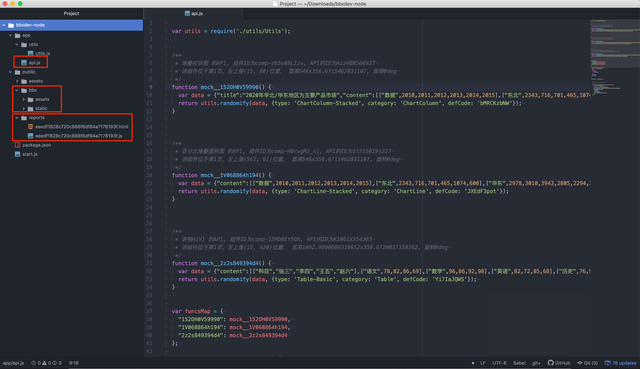Click the HTML file icon in reports
Image resolution: width=640 pixels, height=369 pixels.
[x=30, y=127]
